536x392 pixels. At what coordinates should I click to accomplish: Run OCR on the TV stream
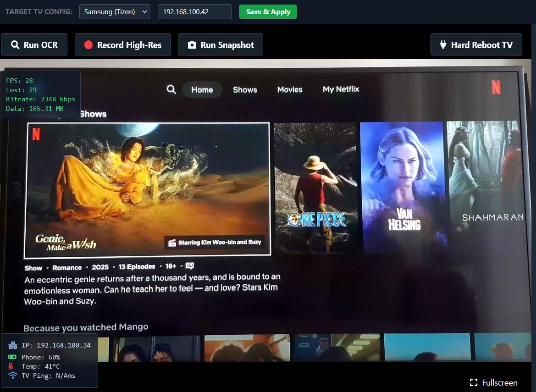34,45
